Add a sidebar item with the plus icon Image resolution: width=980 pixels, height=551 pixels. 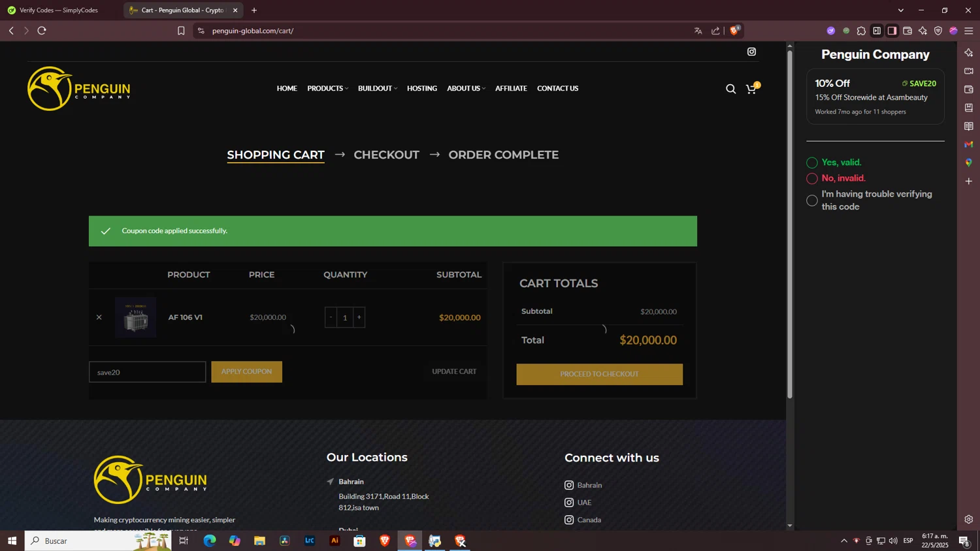969,181
